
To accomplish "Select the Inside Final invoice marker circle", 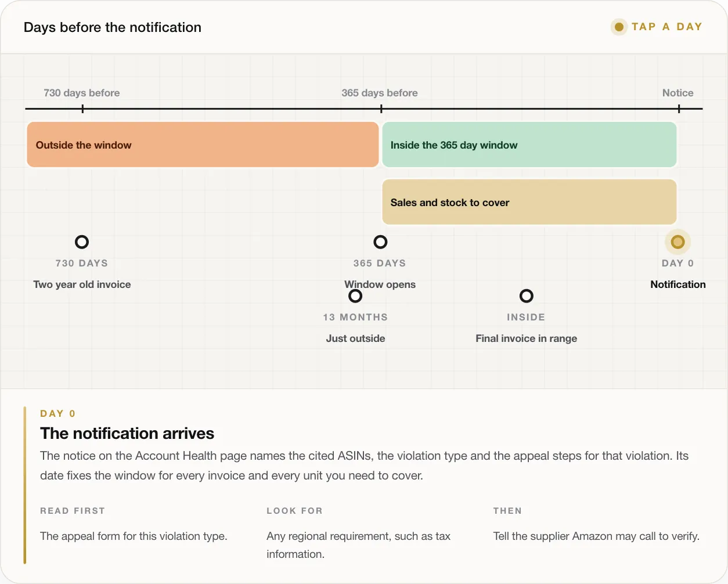I will tap(527, 296).
